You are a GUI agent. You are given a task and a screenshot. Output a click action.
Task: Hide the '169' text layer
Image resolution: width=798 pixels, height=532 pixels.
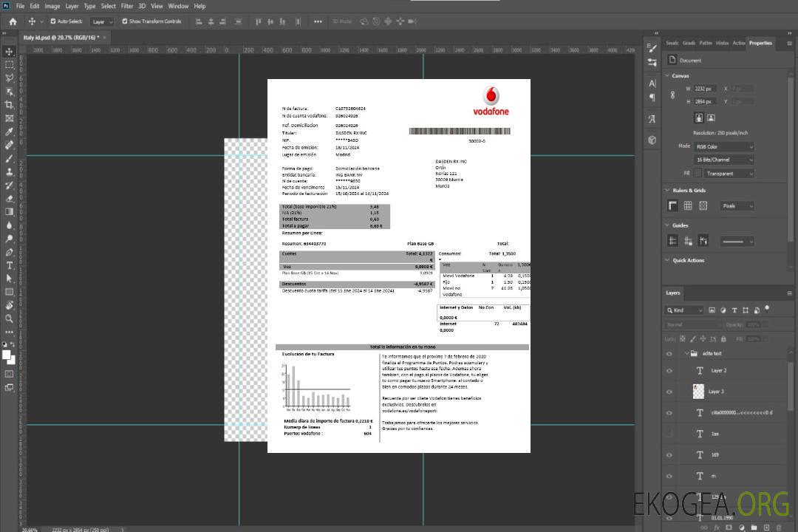[x=669, y=455]
